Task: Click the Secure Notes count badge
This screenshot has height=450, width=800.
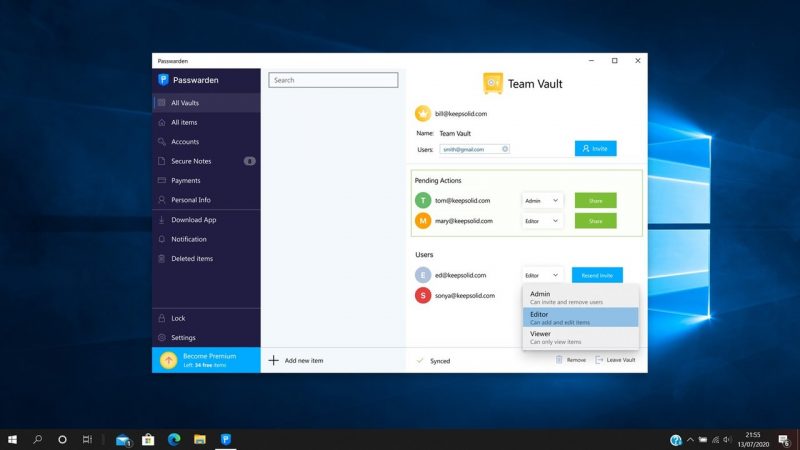Action: pos(249,161)
